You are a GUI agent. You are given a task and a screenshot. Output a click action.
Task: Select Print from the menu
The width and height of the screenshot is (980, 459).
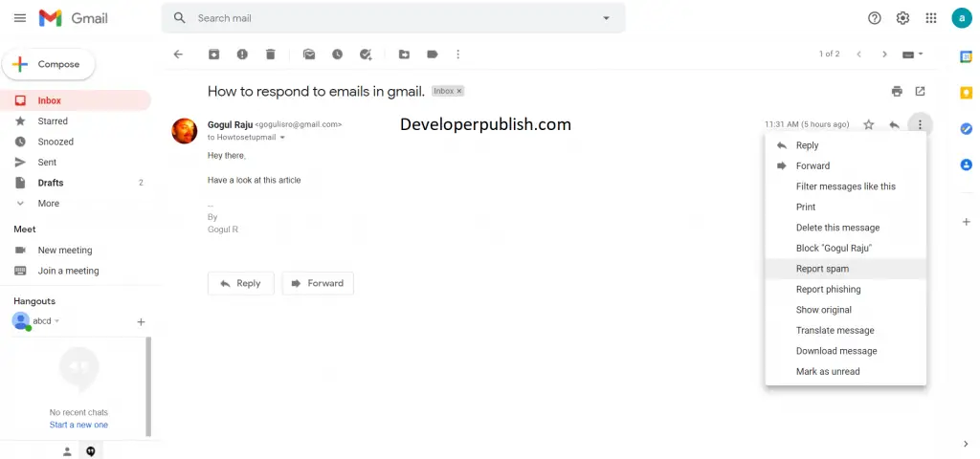[846, 207]
